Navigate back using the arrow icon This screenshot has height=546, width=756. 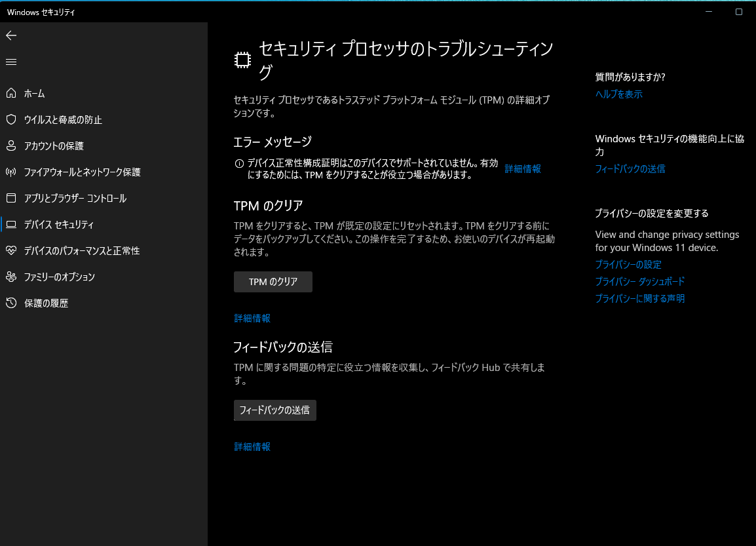click(x=10, y=35)
